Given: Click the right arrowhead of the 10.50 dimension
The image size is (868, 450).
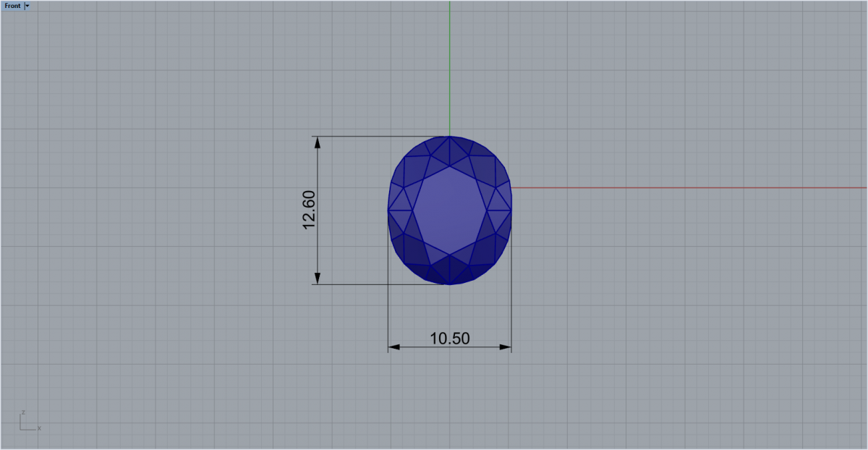Looking at the screenshot, I should (505, 348).
